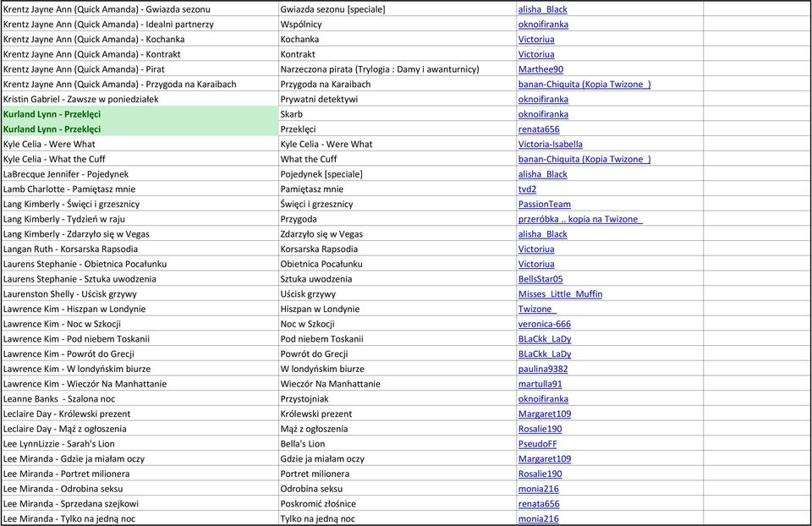
Task: Open oknoifiranka link in Wspólnicy row
Action: (543, 25)
